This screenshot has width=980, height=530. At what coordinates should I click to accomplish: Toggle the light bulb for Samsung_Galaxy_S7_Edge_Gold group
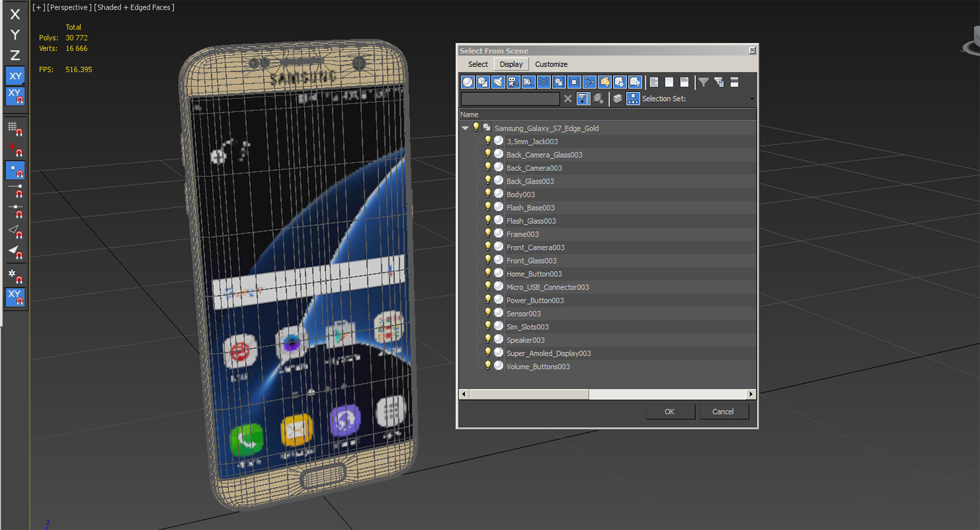(x=476, y=127)
